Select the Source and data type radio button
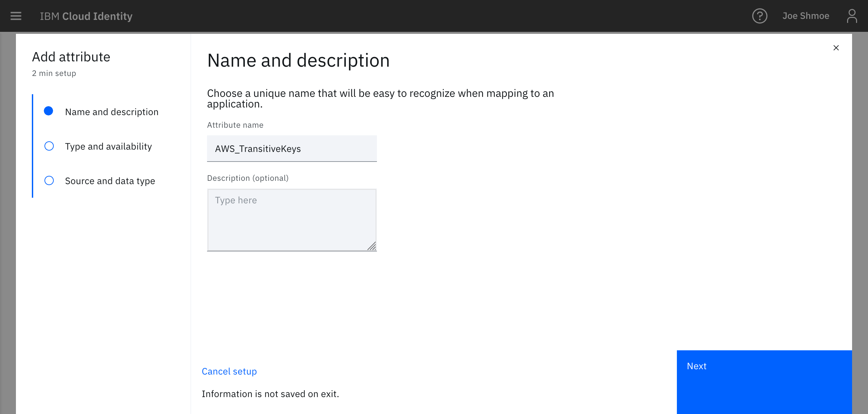Image resolution: width=868 pixels, height=414 pixels. 49,180
